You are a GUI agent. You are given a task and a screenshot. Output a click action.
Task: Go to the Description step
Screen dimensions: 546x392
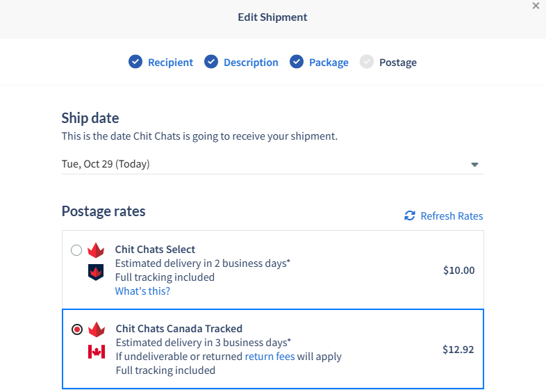click(x=251, y=63)
